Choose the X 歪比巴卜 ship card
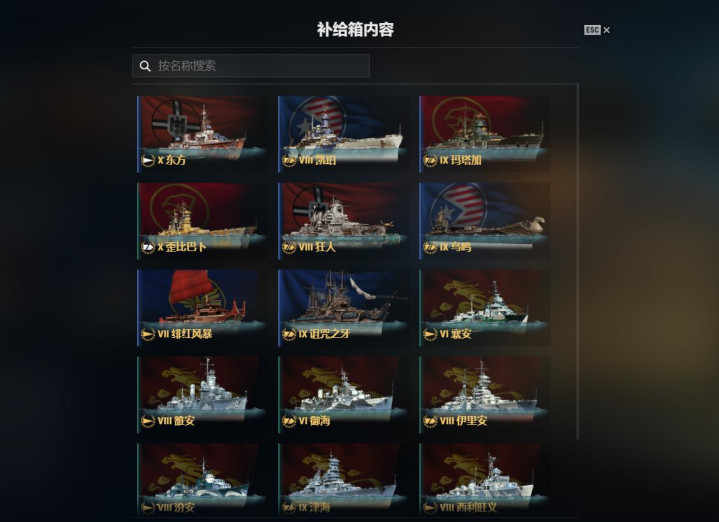This screenshot has height=522, width=719. 202,221
